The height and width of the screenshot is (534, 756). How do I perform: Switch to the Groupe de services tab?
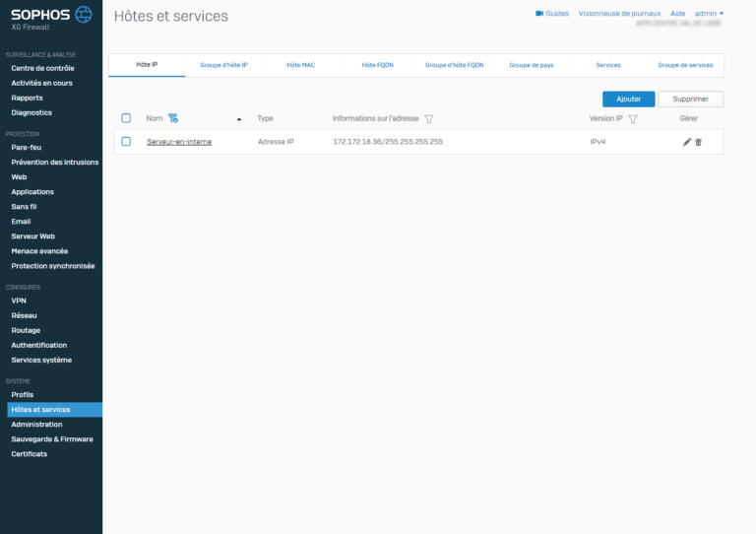click(685, 65)
